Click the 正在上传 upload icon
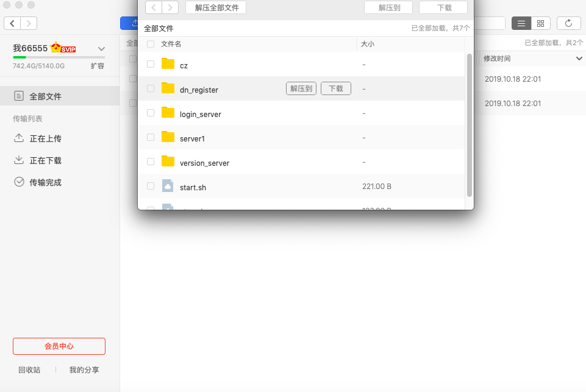 (19, 138)
